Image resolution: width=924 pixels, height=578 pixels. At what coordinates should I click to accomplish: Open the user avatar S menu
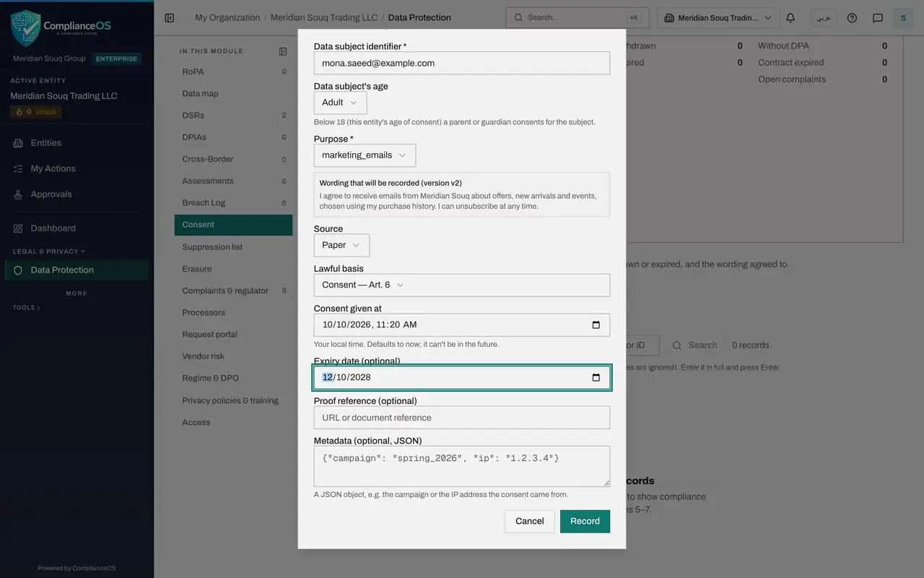pyautogui.click(x=903, y=18)
